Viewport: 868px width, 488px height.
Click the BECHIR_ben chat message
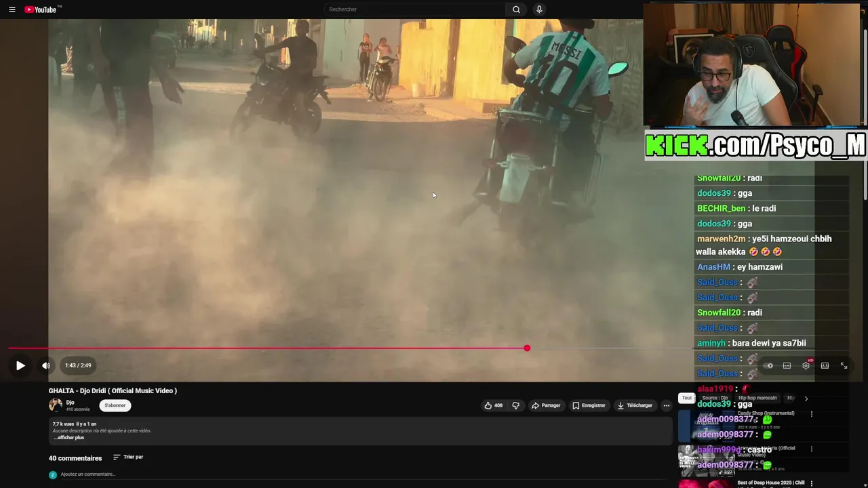736,209
